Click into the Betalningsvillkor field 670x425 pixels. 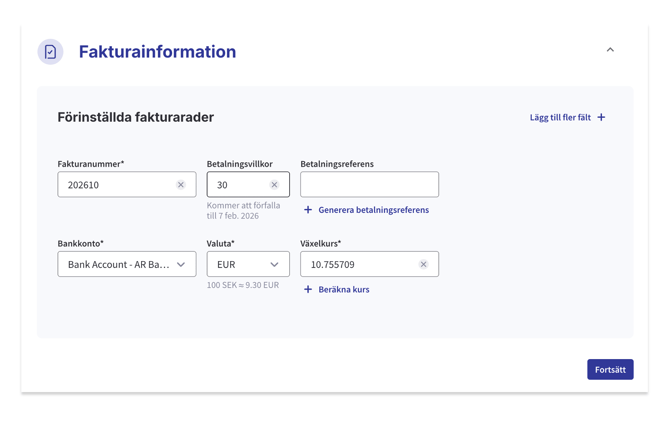[x=238, y=185]
